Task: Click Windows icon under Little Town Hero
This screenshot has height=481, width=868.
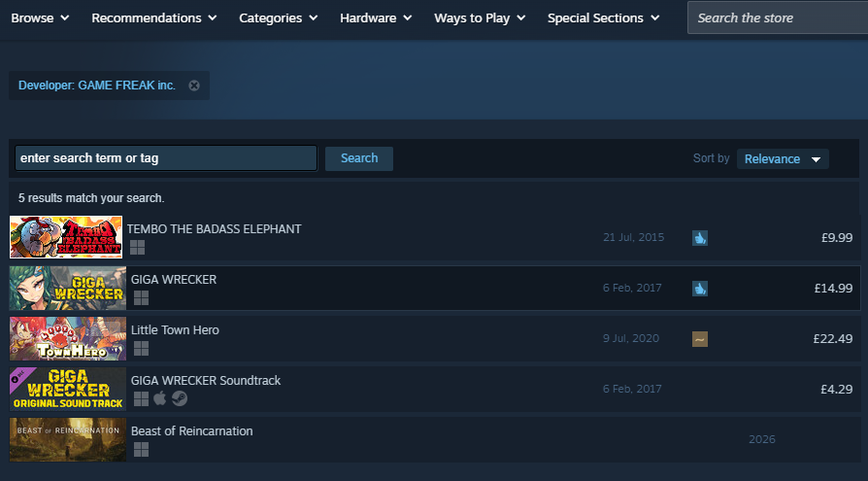Action: coord(141,348)
